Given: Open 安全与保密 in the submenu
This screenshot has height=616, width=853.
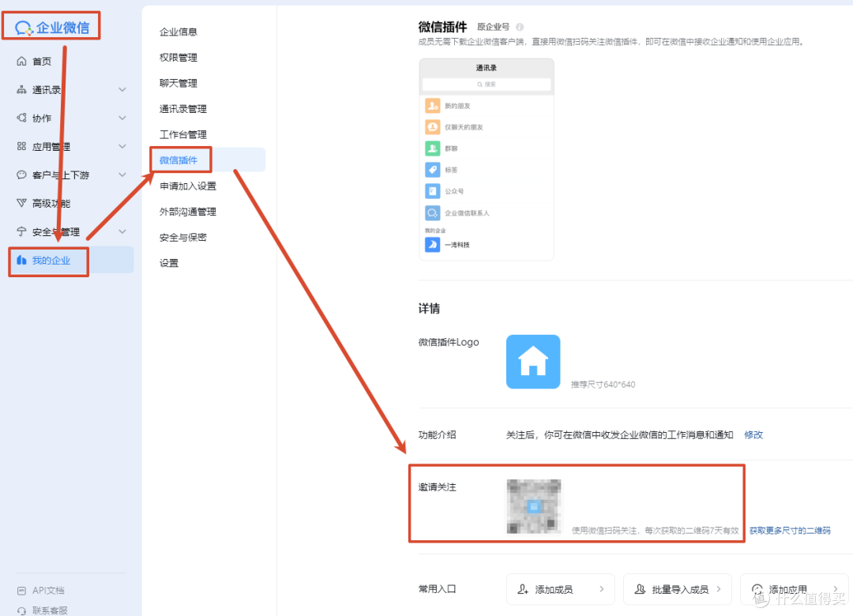Looking at the screenshot, I should (182, 237).
